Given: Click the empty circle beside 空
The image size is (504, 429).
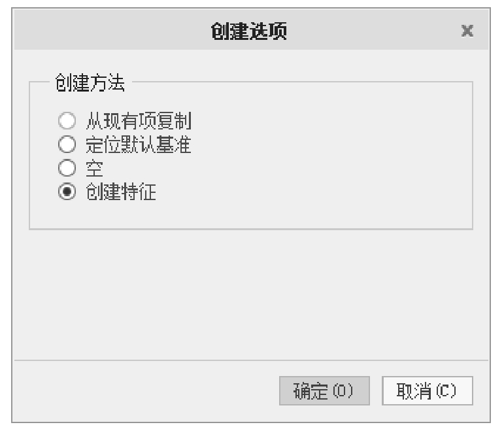Looking at the screenshot, I should coord(65,168).
